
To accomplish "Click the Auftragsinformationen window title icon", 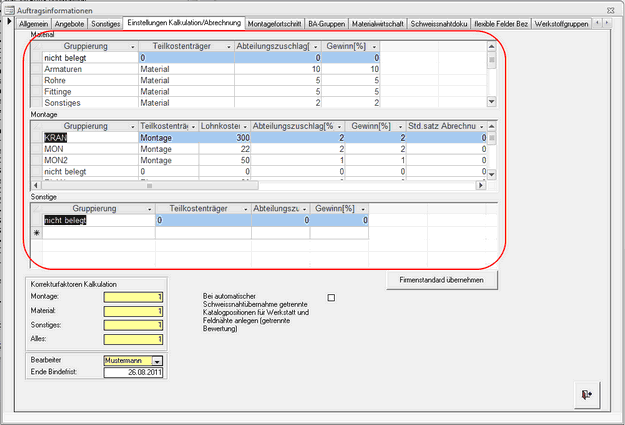I will [9, 8].
